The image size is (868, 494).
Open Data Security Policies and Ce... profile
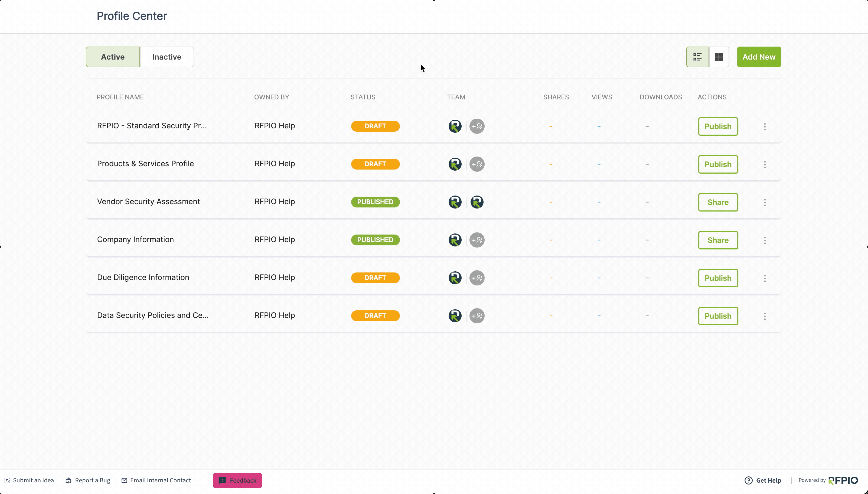153,316
